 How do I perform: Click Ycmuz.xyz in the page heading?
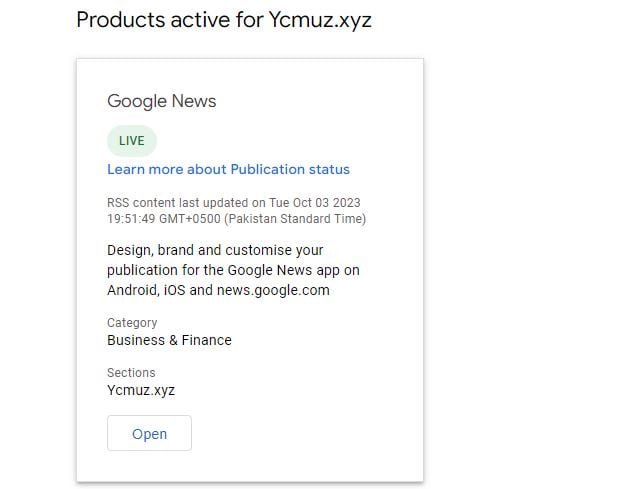320,20
